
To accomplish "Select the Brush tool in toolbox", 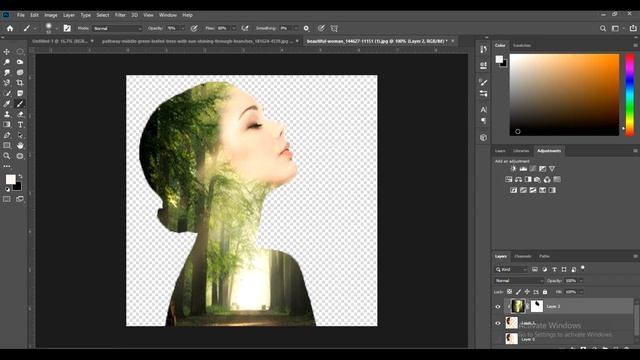I will point(20,104).
